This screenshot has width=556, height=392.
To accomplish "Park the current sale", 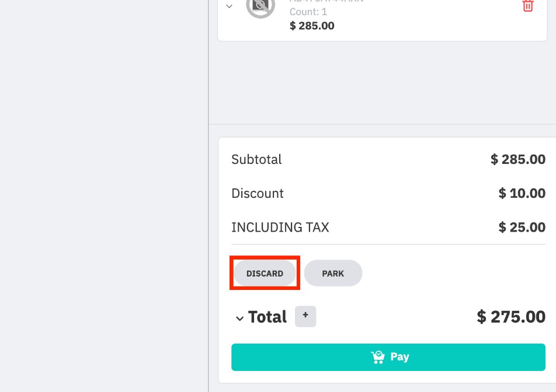I will pos(333,273).
